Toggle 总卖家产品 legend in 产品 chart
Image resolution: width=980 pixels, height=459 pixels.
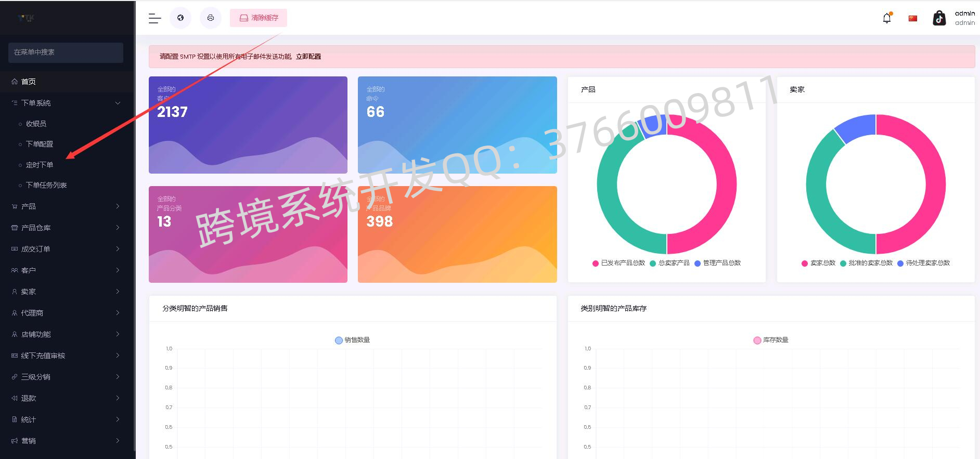[x=669, y=263]
